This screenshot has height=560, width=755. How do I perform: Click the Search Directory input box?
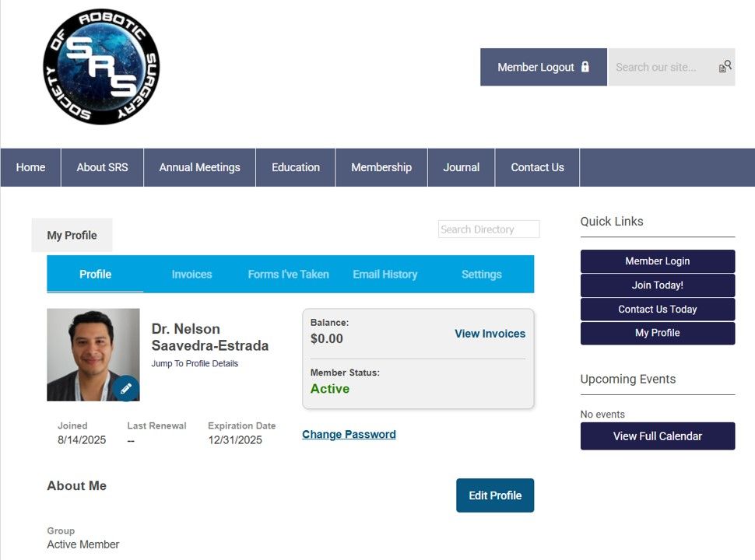pos(488,229)
